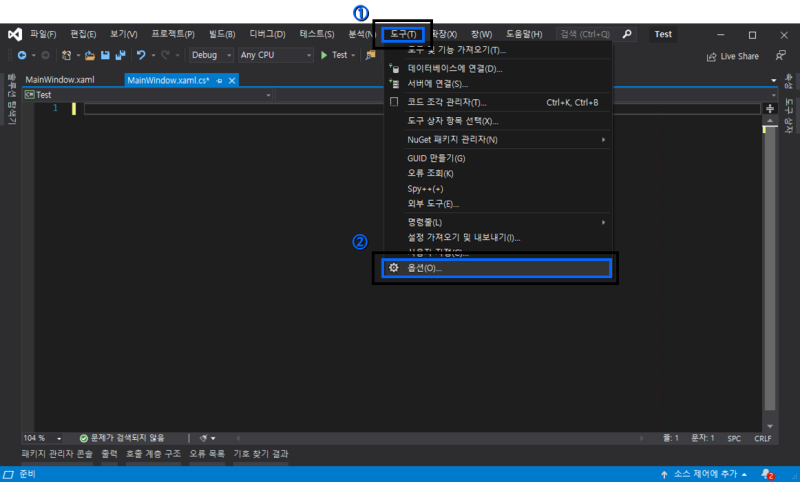Click the green start debugging Test button
This screenshot has height=482, width=800.
coord(334,55)
